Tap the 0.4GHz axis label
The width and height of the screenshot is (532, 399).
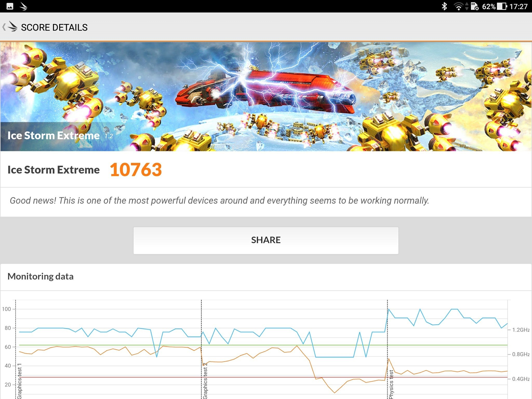coord(521,379)
